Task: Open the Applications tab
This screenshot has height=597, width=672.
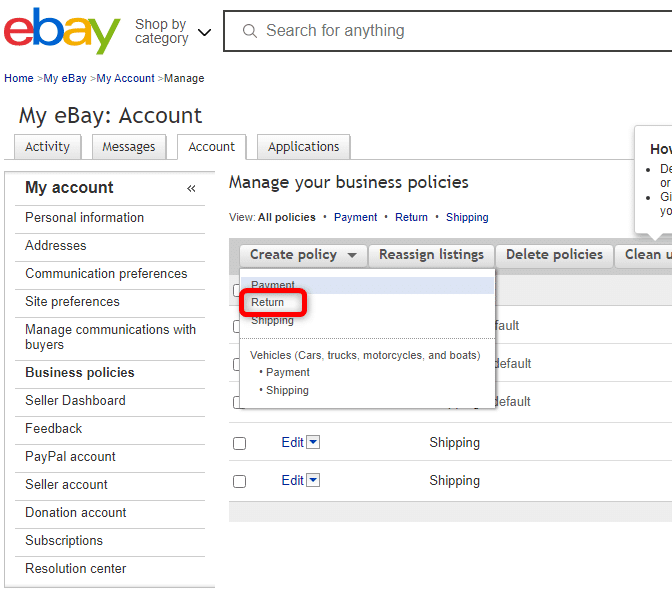Action: (x=303, y=147)
